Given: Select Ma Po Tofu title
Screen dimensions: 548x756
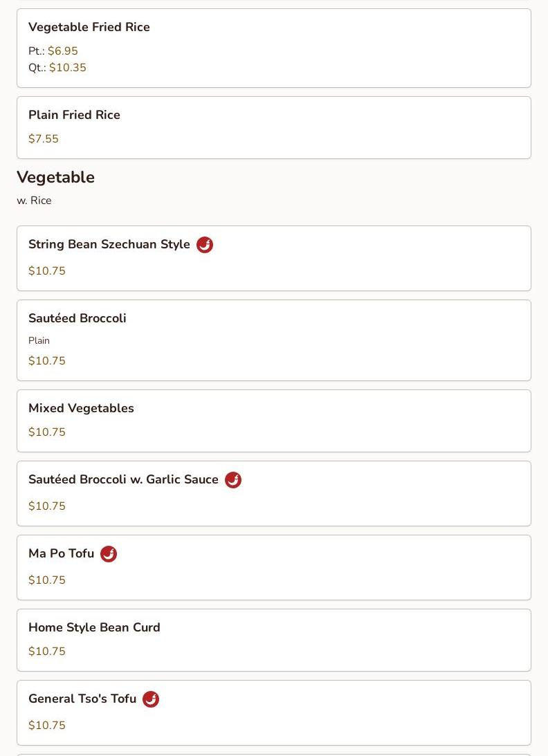Looking at the screenshot, I should click(x=62, y=553).
